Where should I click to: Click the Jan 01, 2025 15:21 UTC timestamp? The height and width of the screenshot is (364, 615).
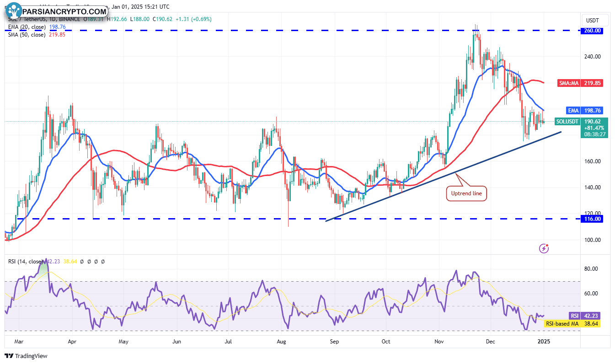tap(140, 7)
